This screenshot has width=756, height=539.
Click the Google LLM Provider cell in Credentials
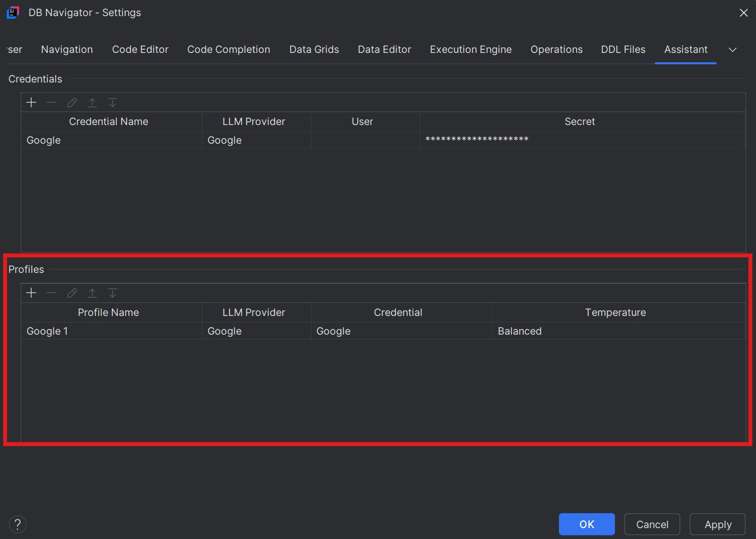tap(257, 141)
